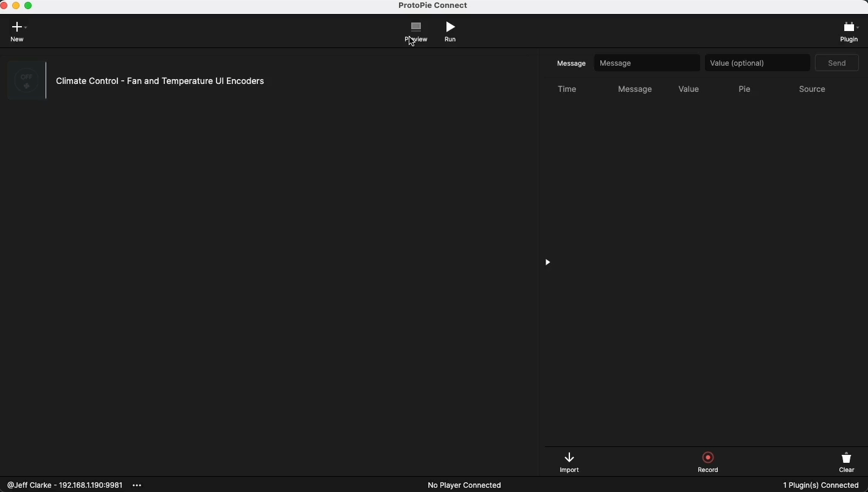The image size is (868, 492).
Task: Click the yellow minimize window button
Action: coord(16,5)
